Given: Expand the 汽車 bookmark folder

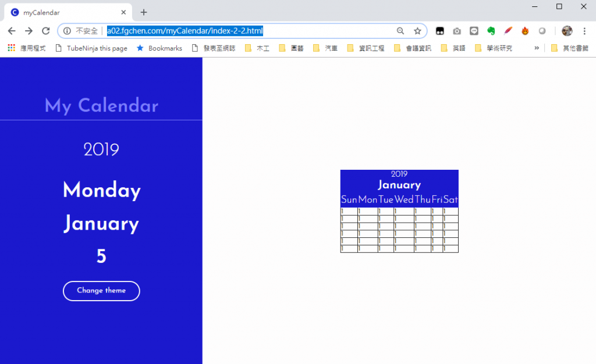Looking at the screenshot, I should click(x=325, y=48).
